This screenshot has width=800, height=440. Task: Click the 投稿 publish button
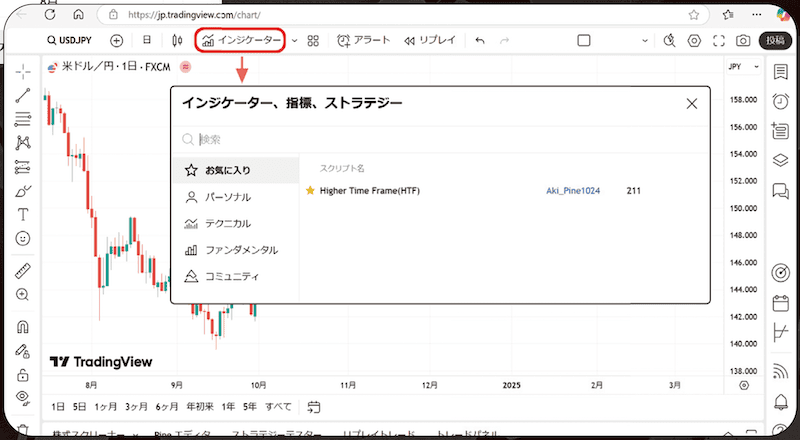tap(775, 41)
